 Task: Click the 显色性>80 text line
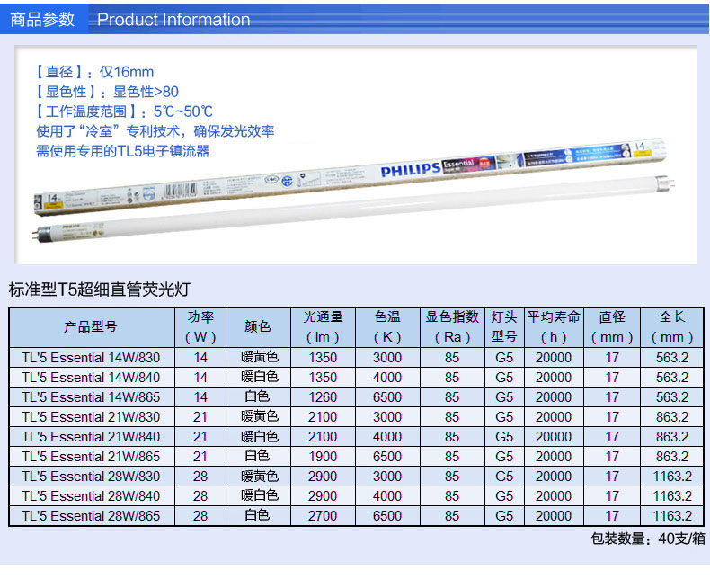(107, 92)
